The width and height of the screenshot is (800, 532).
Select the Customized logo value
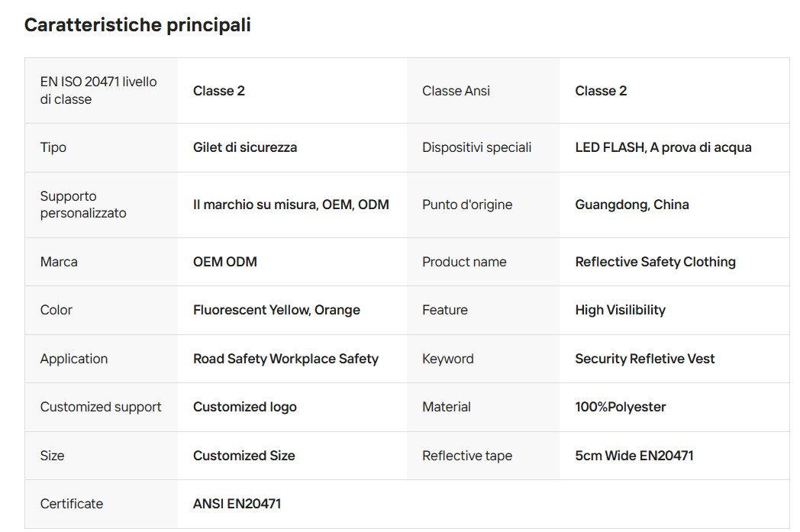pos(245,407)
